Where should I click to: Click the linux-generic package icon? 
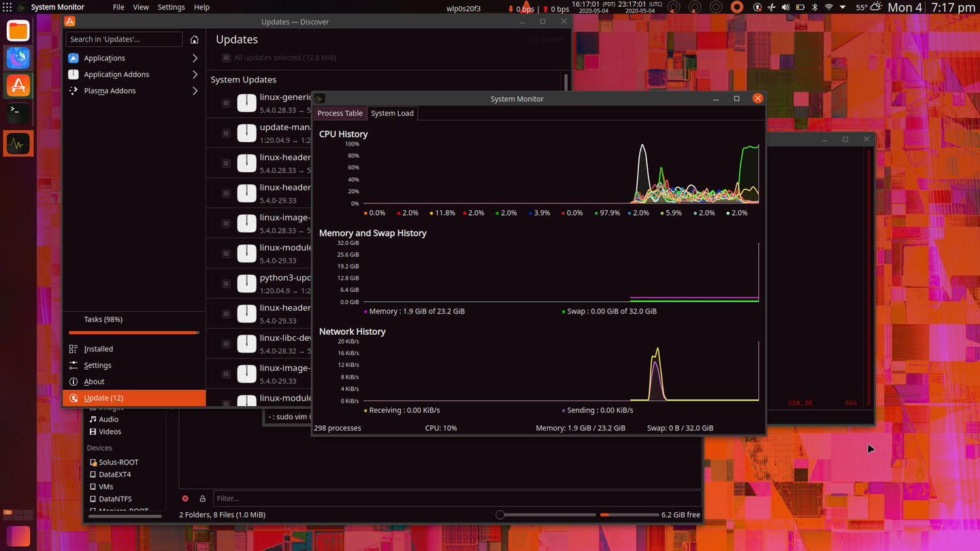point(246,103)
